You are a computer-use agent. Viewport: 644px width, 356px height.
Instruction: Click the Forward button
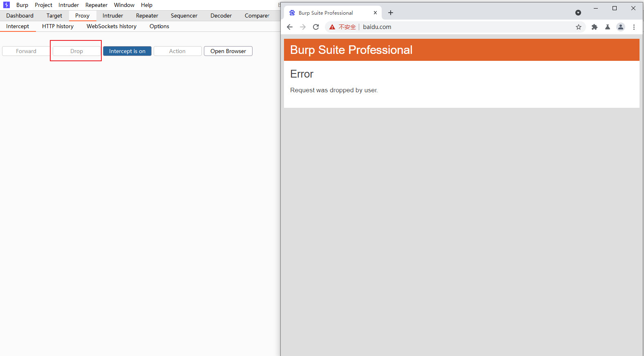pyautogui.click(x=26, y=51)
